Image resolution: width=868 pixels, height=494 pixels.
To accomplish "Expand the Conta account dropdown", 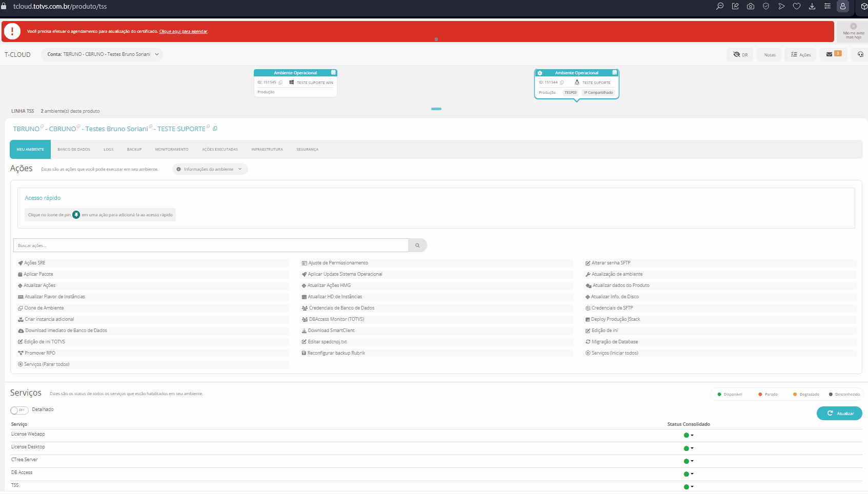I will [x=102, y=54].
